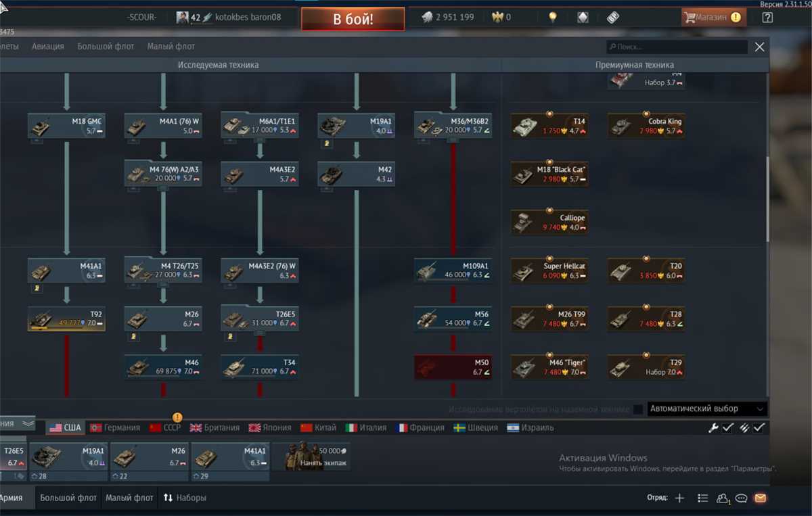Click the research tree vertical scrollbar
This screenshot has height=516, width=812.
click(x=767, y=200)
